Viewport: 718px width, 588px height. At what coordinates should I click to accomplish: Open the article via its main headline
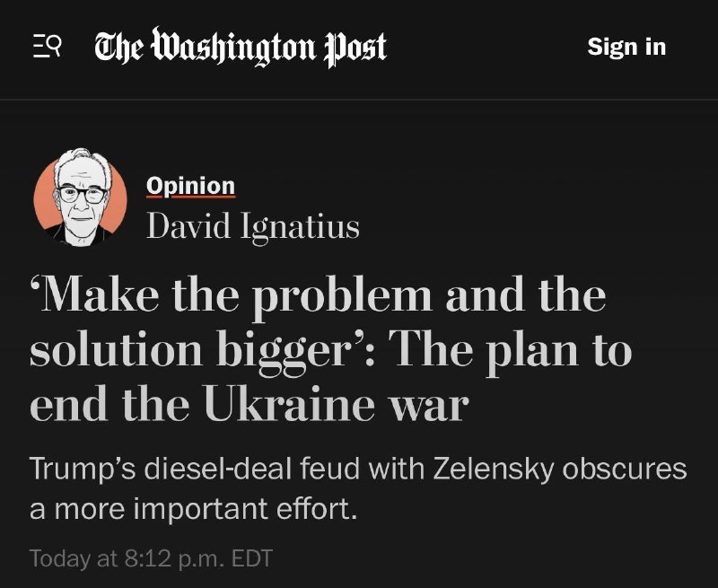330,349
